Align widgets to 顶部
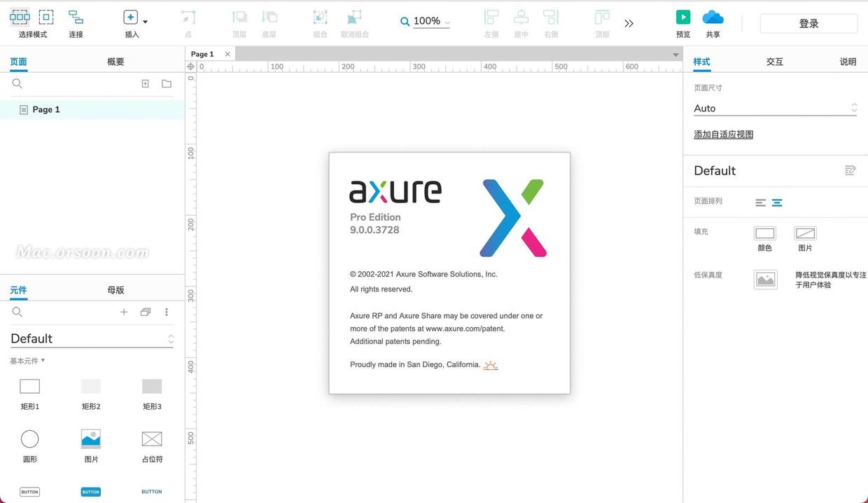Image resolution: width=868 pixels, height=503 pixels. coord(602,17)
